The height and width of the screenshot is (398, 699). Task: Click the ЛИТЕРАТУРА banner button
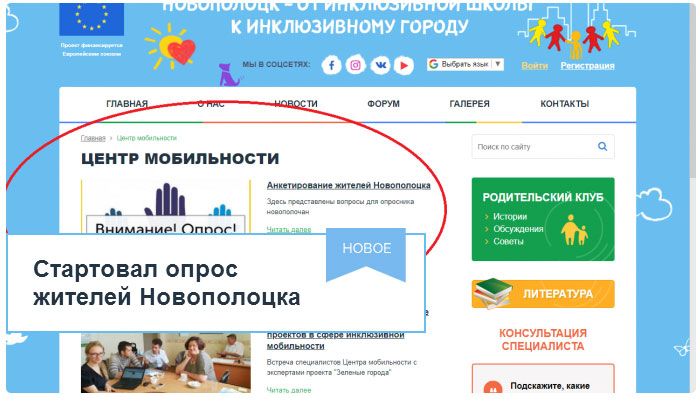[543, 294]
